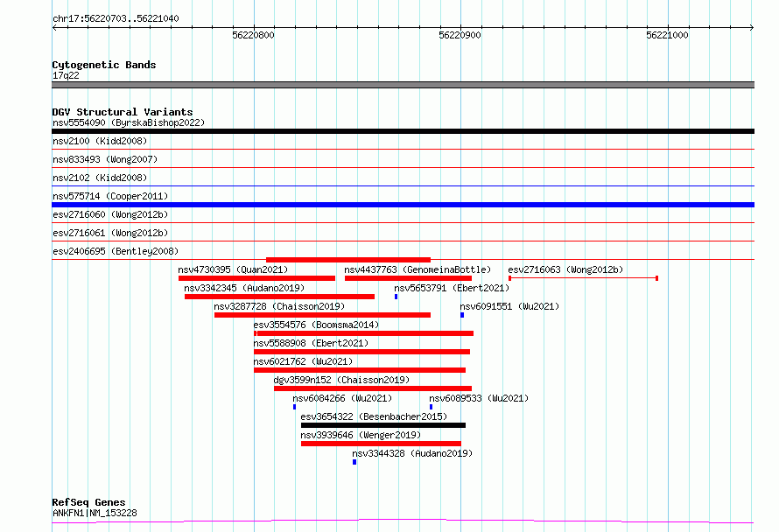Viewport: 779px width, 532px height.
Task: Click the thick blue nsv575714 variant bar
Action: tap(403, 205)
